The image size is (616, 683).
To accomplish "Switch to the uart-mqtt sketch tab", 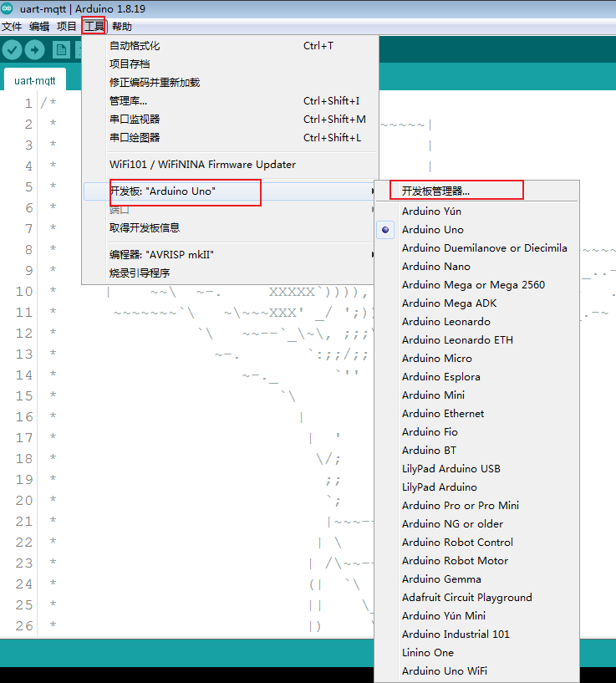I will point(35,81).
